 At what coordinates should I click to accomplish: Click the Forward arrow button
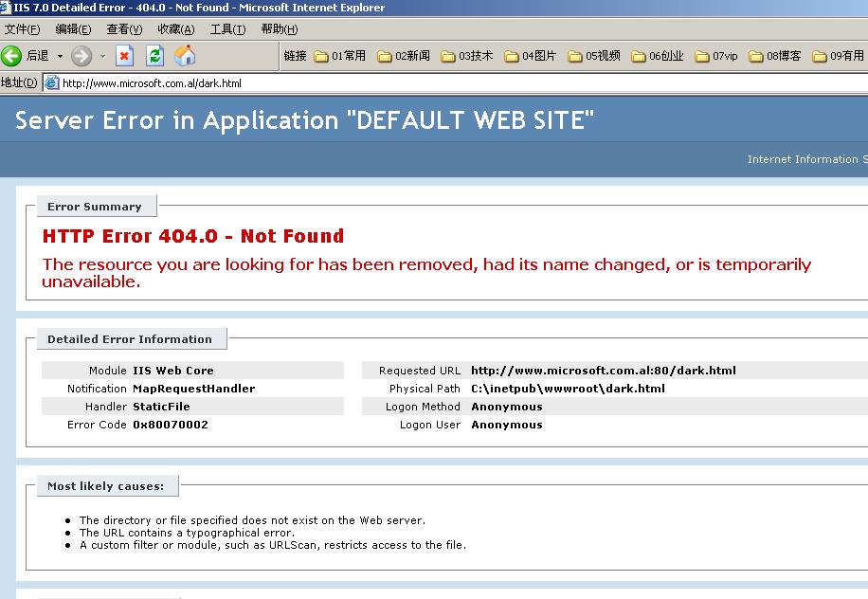pos(81,56)
